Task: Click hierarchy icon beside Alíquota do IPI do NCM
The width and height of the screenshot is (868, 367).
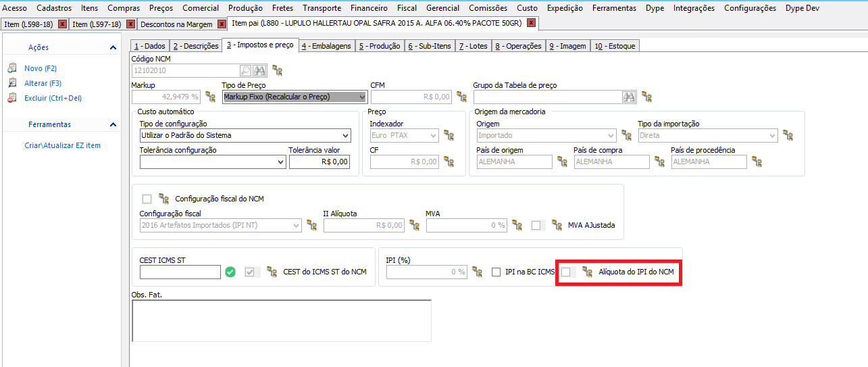Action: pyautogui.click(x=588, y=272)
